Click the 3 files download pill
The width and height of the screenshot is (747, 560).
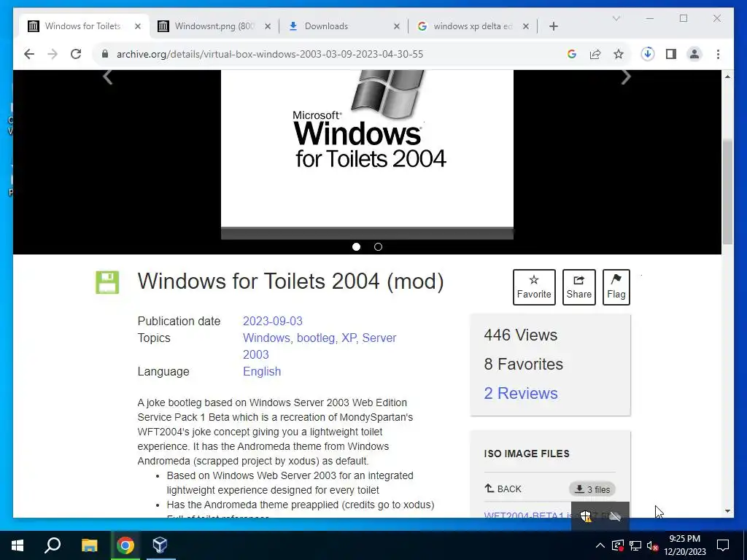(592, 489)
